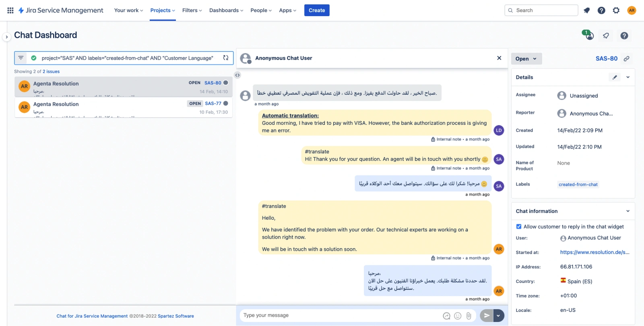
Task: Click the JQL query input field
Action: 128,58
